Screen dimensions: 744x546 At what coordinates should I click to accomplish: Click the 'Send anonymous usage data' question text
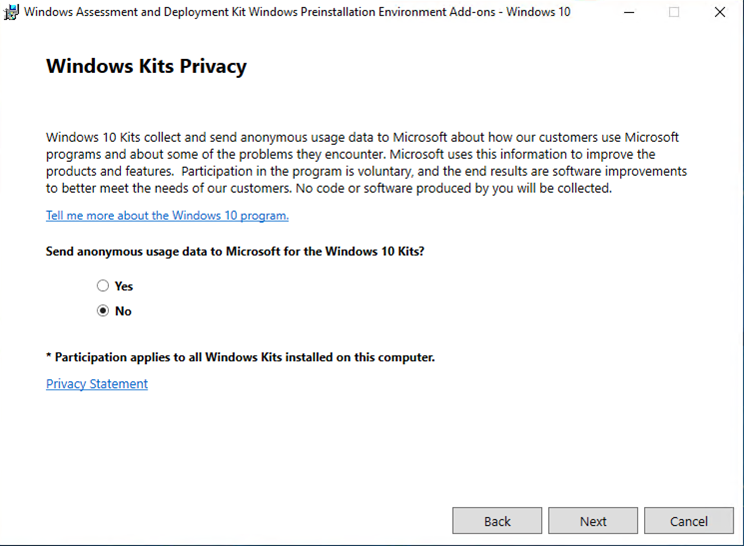(x=235, y=252)
